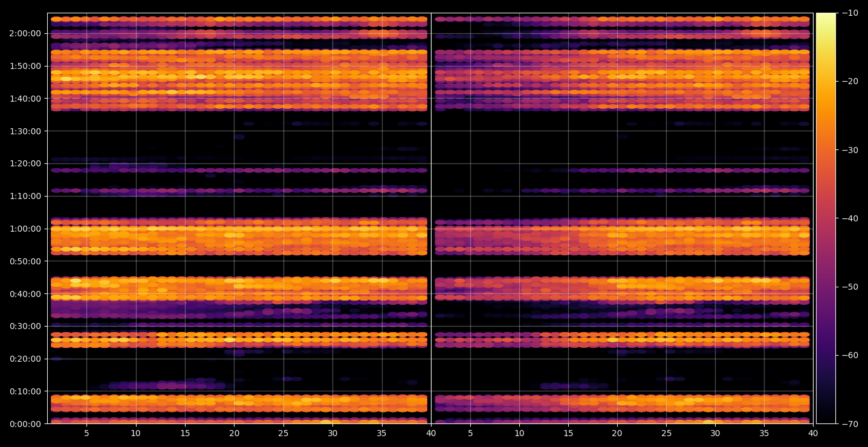Screen dimensions: 868x447
Task: Click x-axis label 15 under the left plot
Action: click(185, 433)
